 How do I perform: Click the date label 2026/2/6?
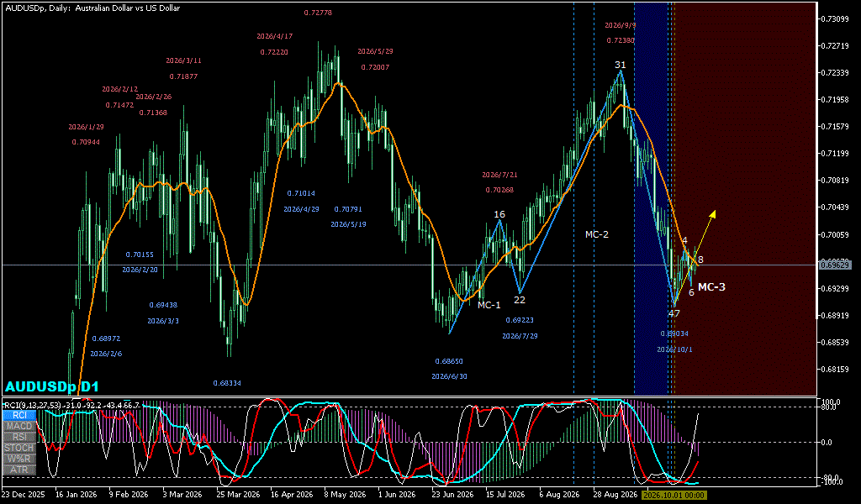106,354
